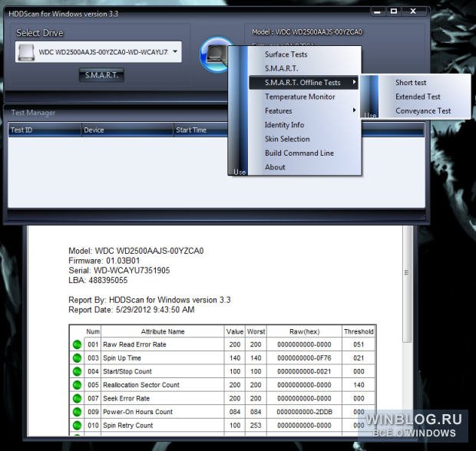Click the Value column header in report
Image resolution: width=476 pixels, height=451 pixels.
coord(235,331)
